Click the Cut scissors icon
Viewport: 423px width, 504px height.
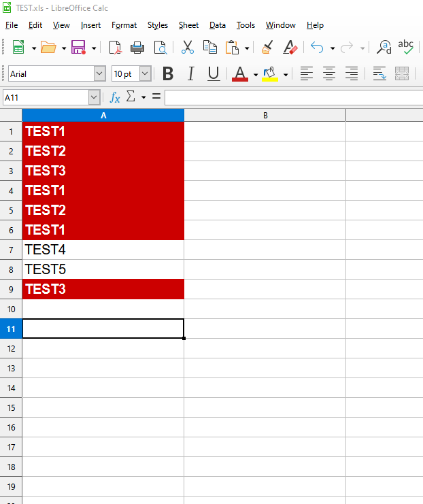tap(188, 48)
